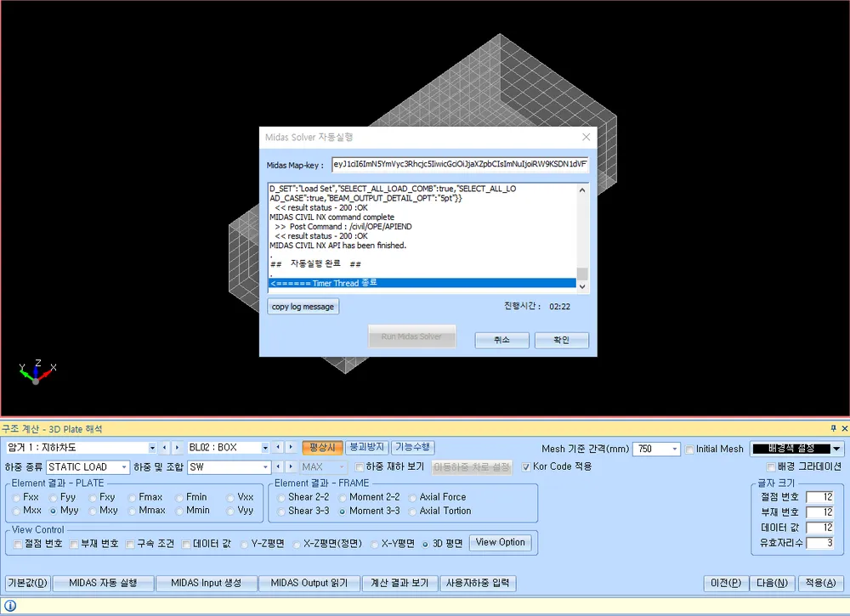Select Vxx plate result radio
Screen dimensions: 850x616
(x=230, y=497)
